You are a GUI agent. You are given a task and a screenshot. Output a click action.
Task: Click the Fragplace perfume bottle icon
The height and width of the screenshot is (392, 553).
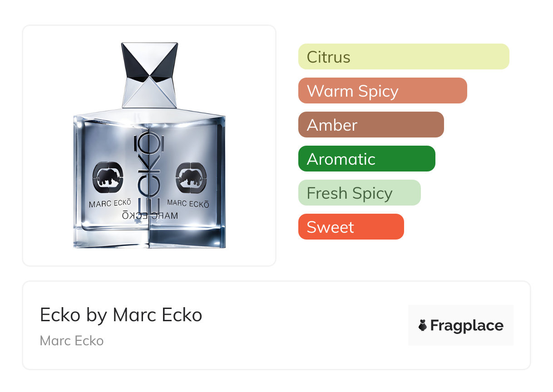[x=423, y=326]
